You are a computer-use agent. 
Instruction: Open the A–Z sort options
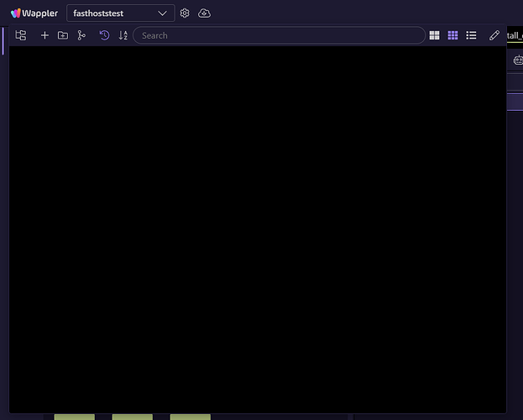click(x=123, y=35)
